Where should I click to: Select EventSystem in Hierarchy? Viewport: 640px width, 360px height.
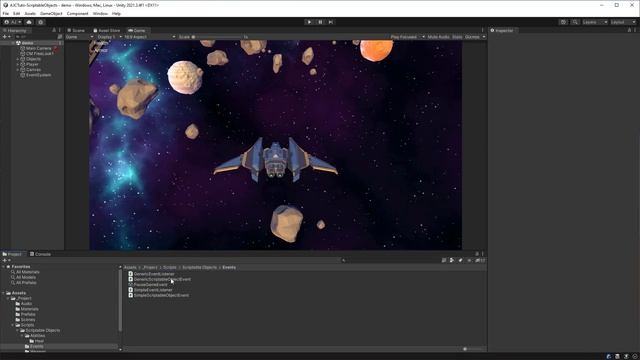[x=38, y=75]
